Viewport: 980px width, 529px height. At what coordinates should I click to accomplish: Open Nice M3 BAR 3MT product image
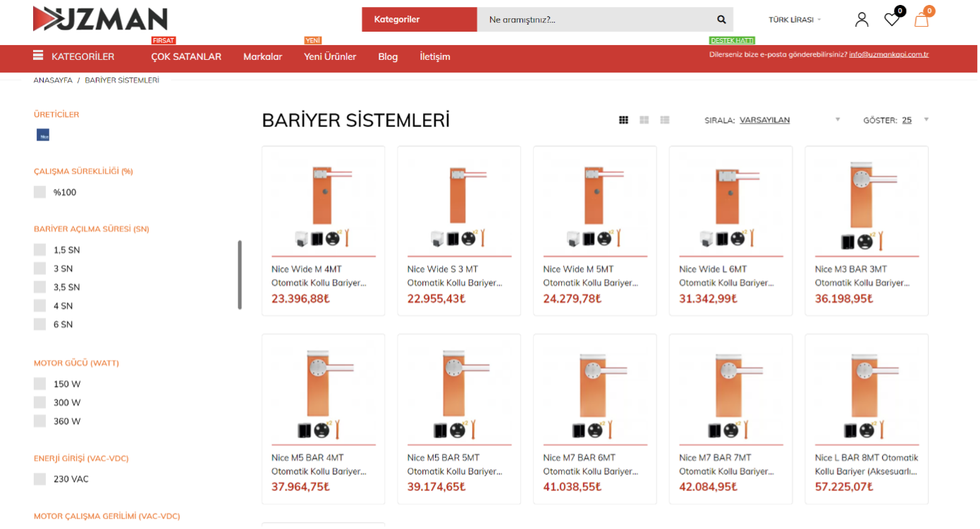click(x=866, y=206)
